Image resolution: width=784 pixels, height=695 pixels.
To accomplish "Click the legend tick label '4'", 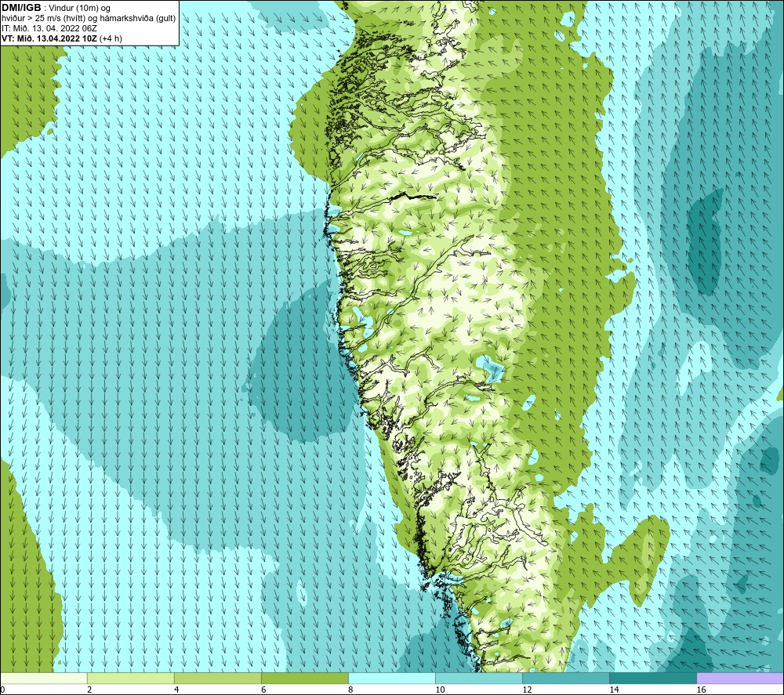I will (x=176, y=690).
